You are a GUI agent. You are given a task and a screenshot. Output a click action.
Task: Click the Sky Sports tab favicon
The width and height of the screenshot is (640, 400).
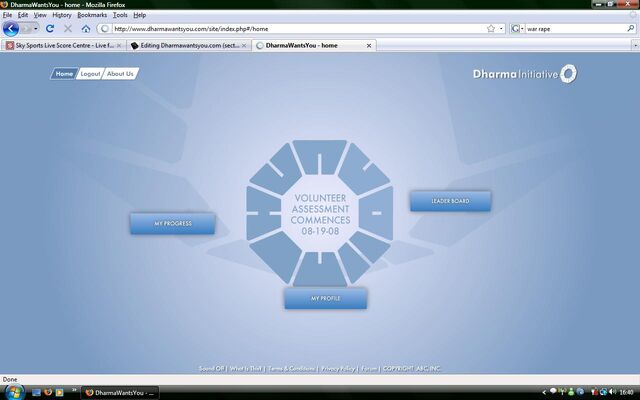[10, 45]
